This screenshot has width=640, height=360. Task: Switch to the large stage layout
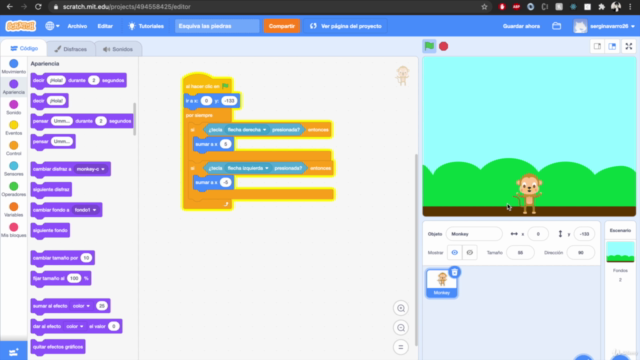612,46
